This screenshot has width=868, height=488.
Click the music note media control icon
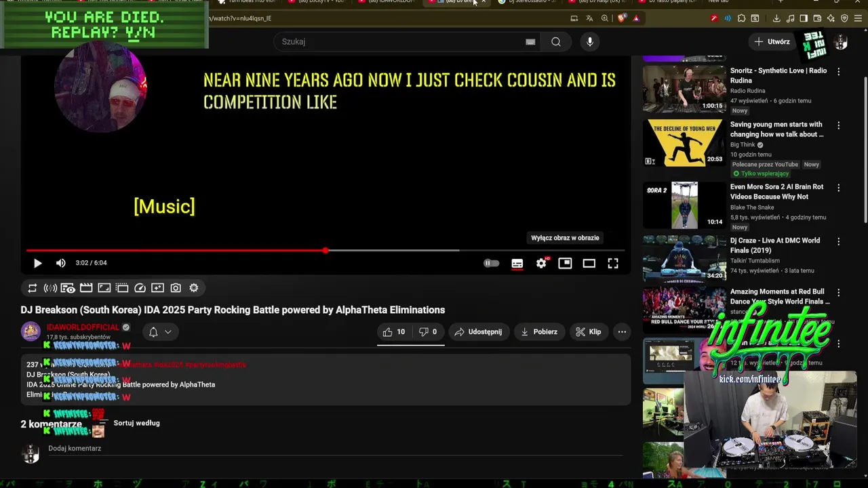click(x=790, y=18)
